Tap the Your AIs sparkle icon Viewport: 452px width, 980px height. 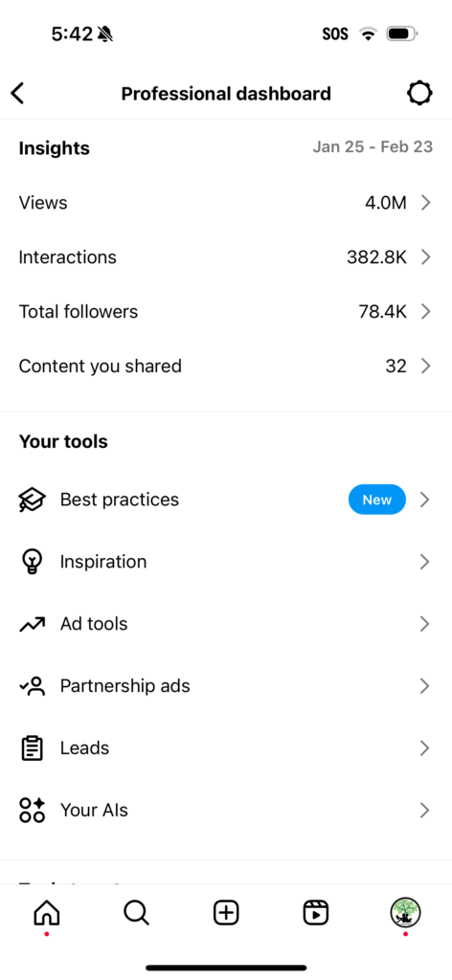[32, 810]
